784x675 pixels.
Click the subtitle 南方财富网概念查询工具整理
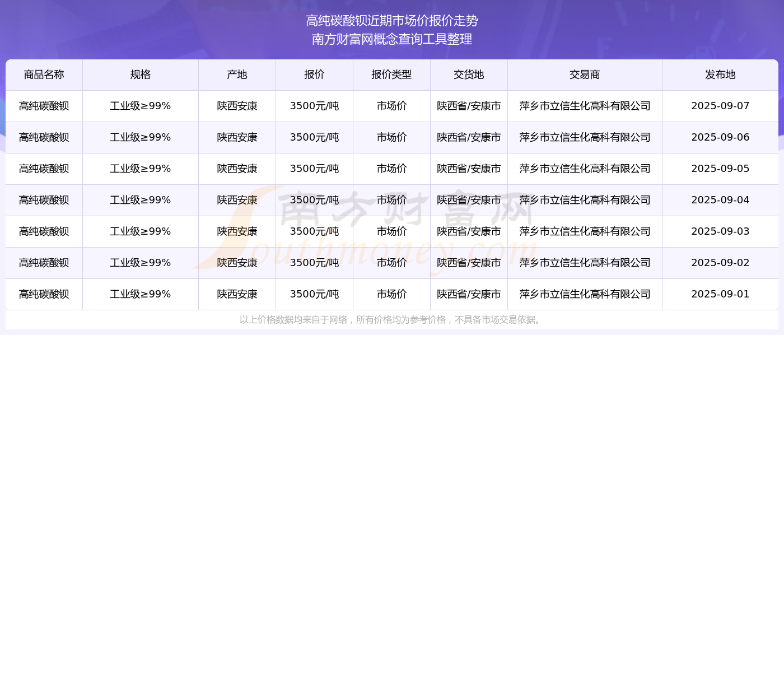click(392, 39)
